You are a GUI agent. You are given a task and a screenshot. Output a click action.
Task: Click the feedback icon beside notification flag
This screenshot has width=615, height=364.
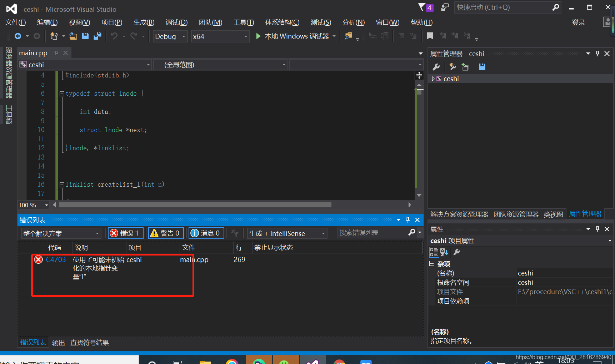coord(445,7)
